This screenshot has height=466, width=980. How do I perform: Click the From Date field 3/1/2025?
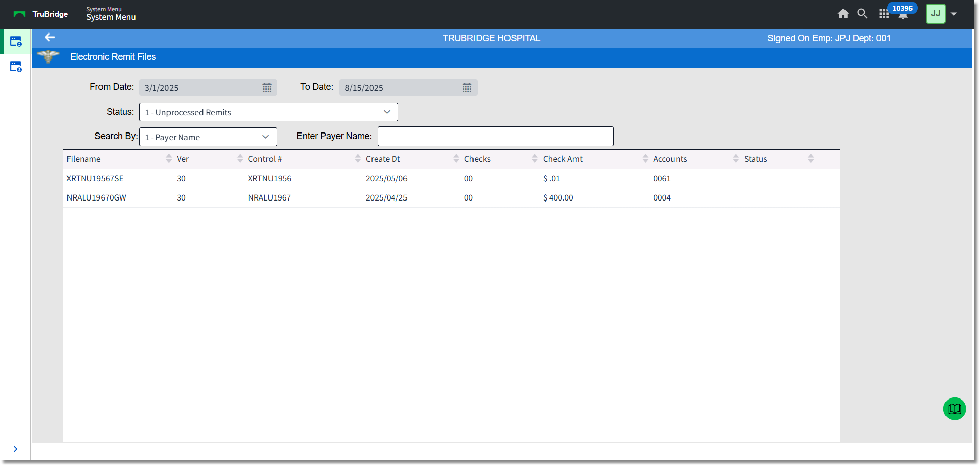208,87
